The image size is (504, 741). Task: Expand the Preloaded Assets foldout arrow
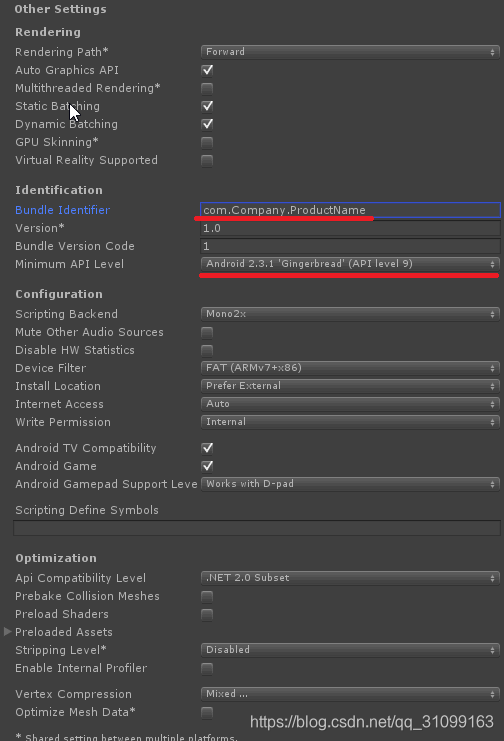8,631
